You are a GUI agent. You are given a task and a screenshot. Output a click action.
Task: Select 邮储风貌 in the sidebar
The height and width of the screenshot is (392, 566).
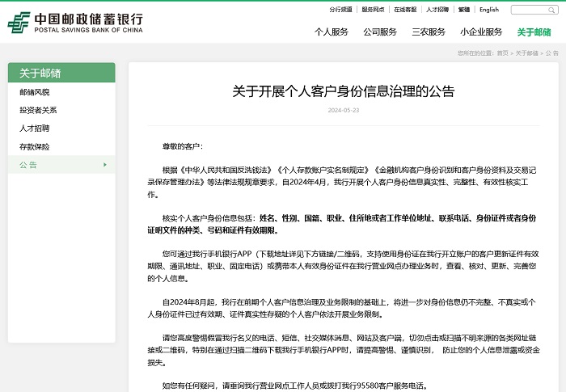click(x=35, y=92)
